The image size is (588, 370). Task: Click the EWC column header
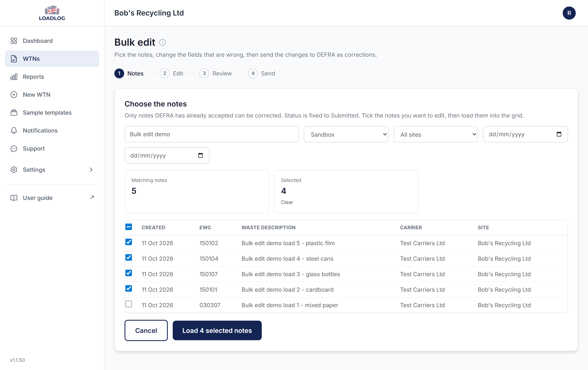205,228
